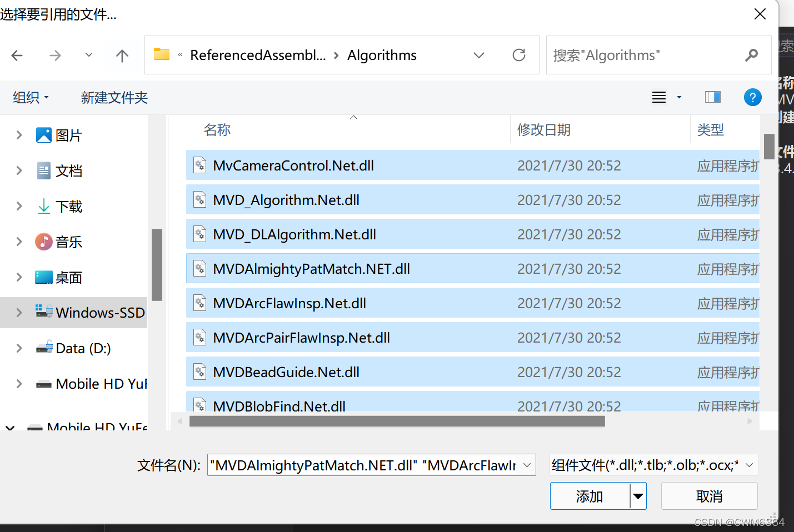Open help with question mark icon
The height and width of the screenshot is (532, 794).
point(753,98)
